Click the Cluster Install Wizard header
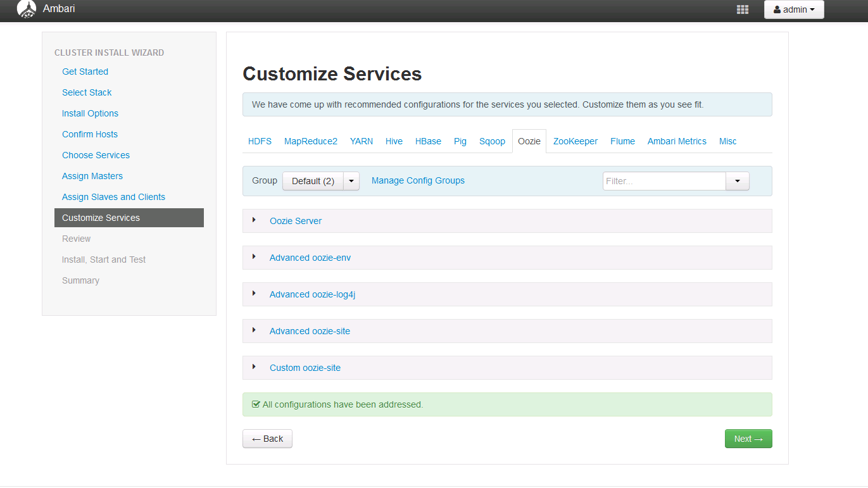The width and height of the screenshot is (868, 488). tap(109, 53)
